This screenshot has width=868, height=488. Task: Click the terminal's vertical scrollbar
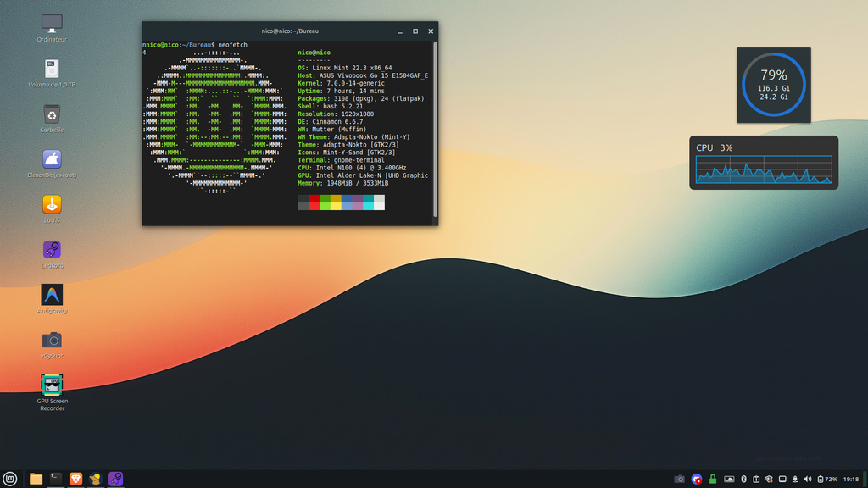pyautogui.click(x=435, y=130)
